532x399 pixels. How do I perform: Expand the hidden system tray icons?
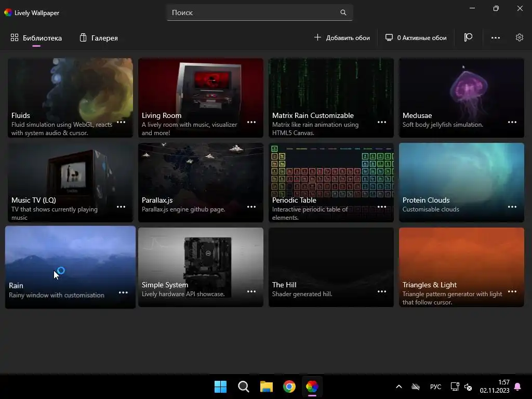click(x=399, y=387)
